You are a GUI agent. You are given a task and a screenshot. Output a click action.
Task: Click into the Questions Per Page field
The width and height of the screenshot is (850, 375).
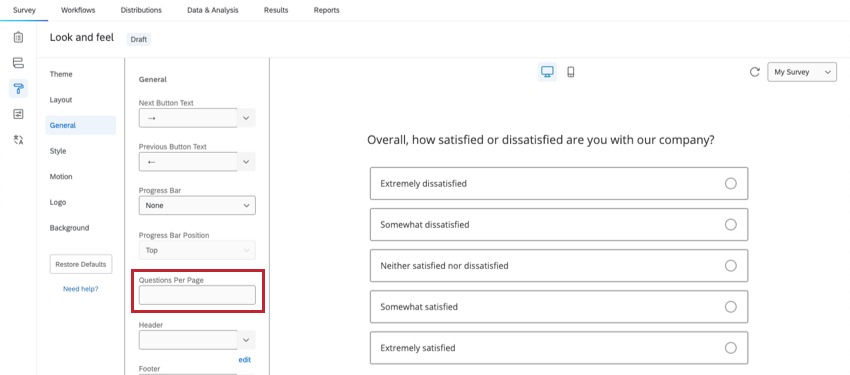point(197,295)
